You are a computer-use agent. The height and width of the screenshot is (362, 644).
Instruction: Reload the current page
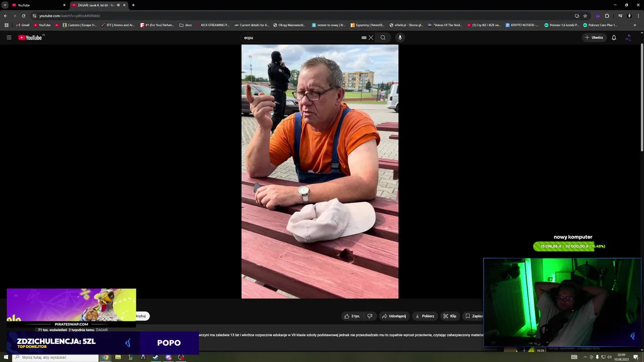click(x=23, y=16)
